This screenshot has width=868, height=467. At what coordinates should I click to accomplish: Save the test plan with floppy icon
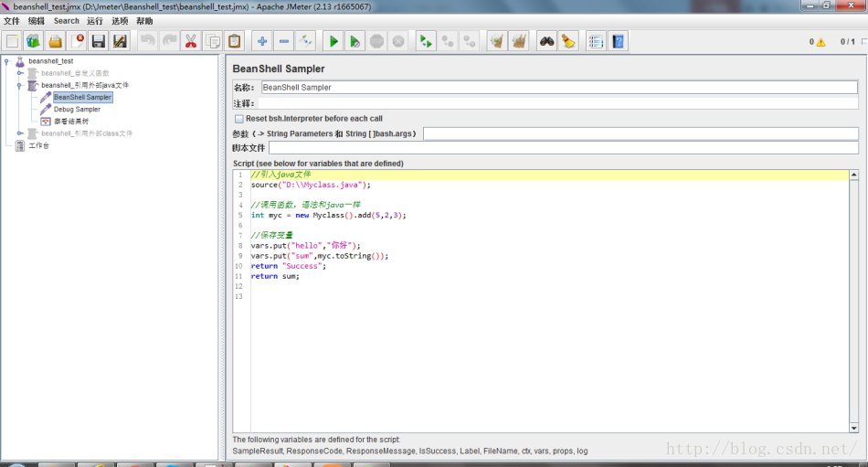99,41
